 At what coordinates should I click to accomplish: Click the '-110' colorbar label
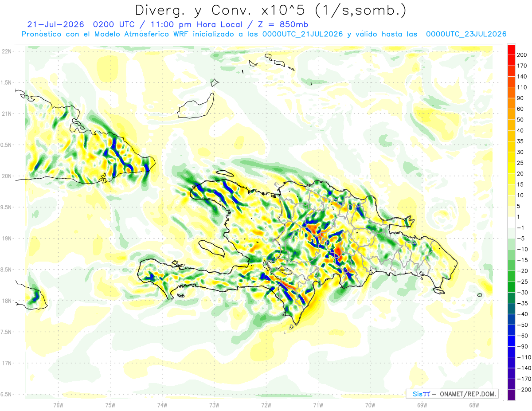(524, 357)
